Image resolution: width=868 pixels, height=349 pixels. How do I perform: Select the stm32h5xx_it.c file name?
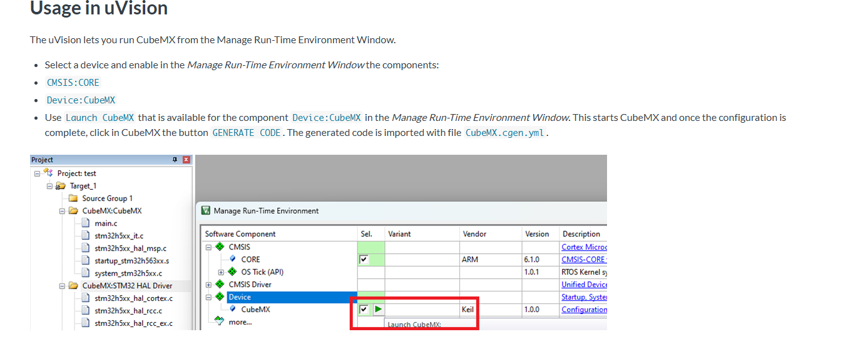(119, 236)
